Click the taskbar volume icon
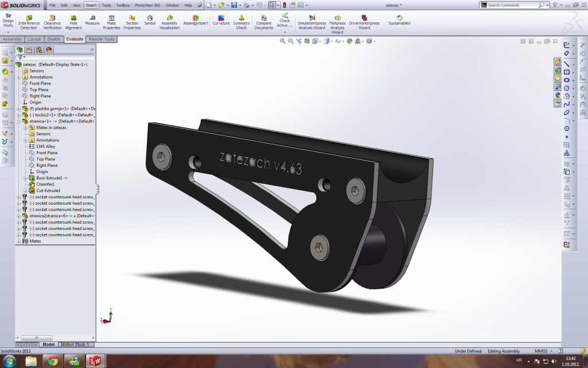This screenshot has height=368, width=588. [554, 361]
